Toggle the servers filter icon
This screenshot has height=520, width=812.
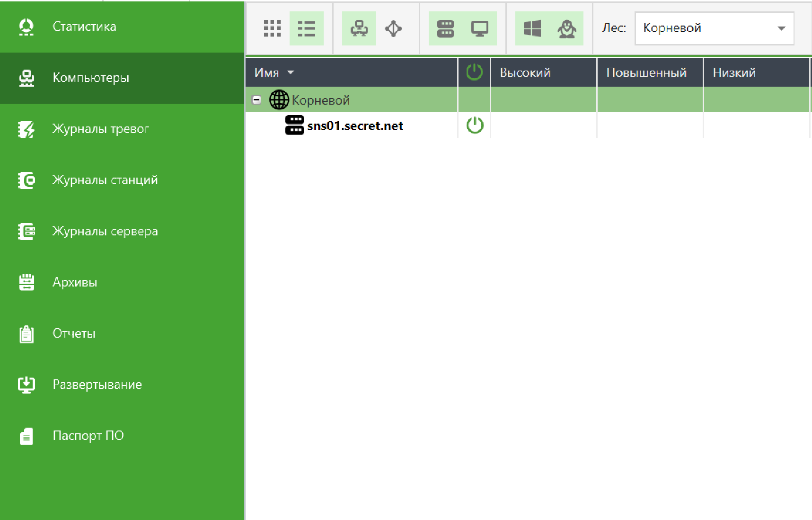[x=445, y=28]
